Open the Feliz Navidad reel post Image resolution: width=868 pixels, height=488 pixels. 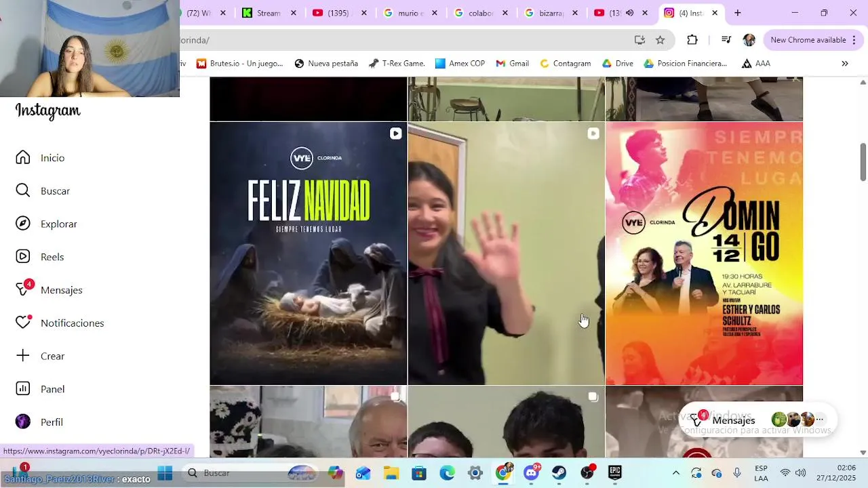(309, 253)
